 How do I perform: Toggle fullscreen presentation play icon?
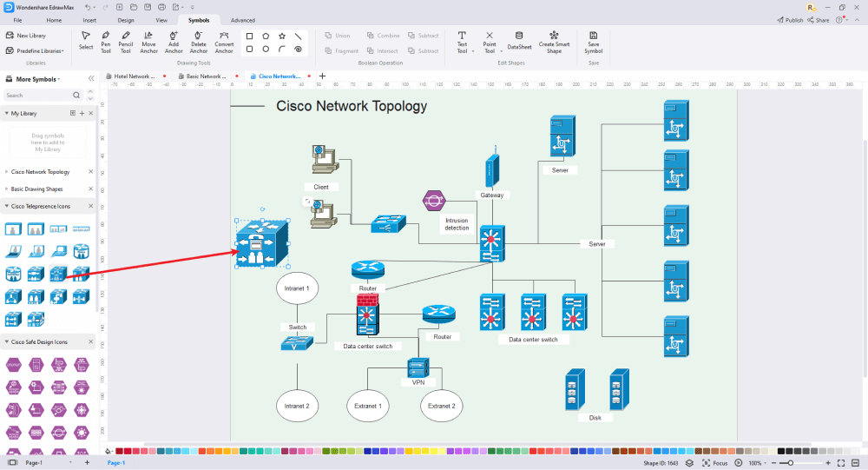(739, 463)
